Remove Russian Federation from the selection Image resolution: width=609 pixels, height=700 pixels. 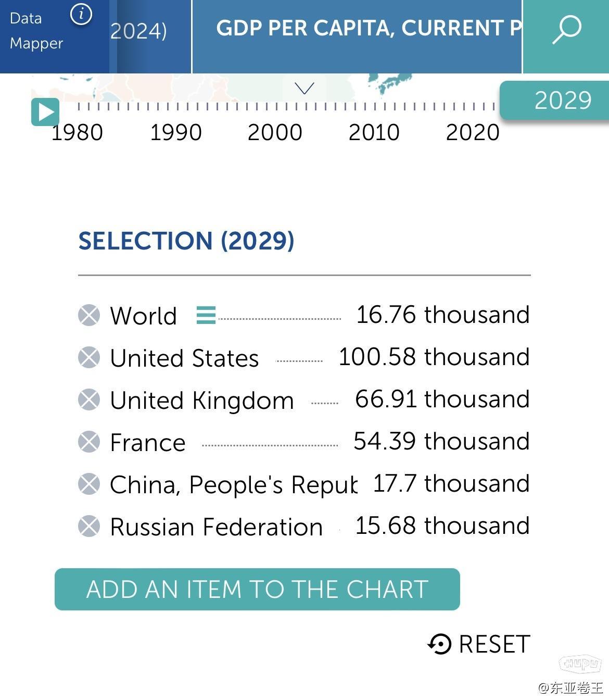coord(88,527)
